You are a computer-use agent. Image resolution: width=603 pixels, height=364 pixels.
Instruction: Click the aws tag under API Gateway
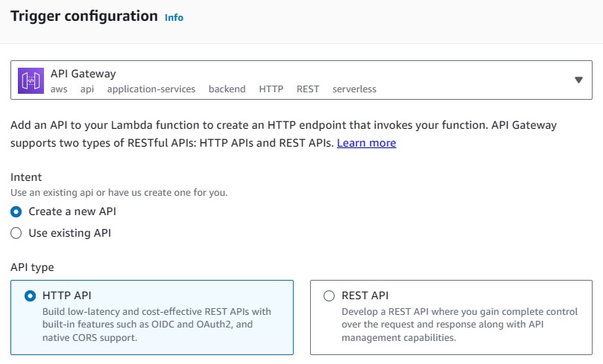click(59, 89)
